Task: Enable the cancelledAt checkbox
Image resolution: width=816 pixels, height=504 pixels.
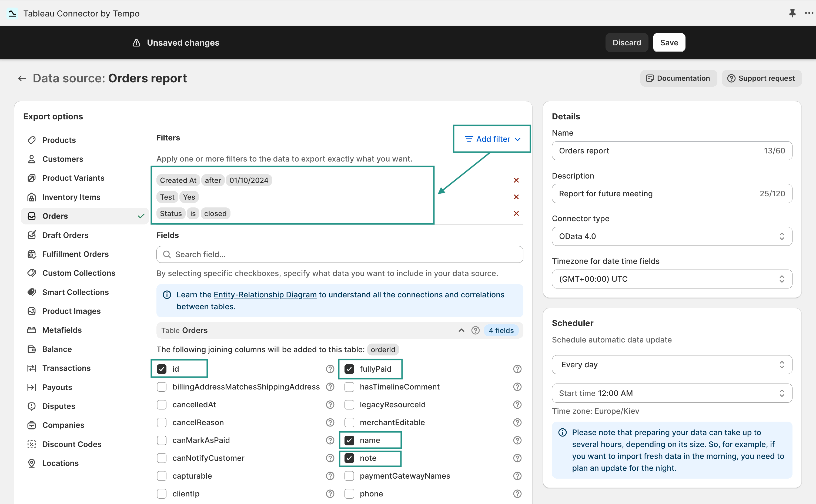Action: point(162,405)
